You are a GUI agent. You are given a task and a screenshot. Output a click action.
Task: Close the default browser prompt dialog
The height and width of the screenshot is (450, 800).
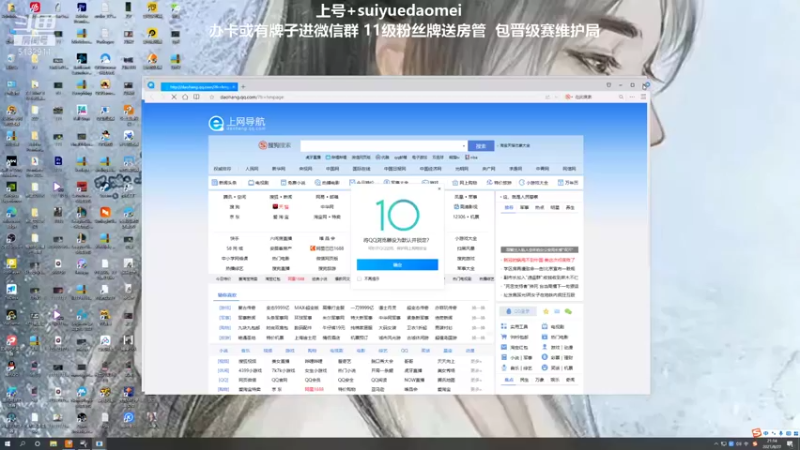(439, 189)
